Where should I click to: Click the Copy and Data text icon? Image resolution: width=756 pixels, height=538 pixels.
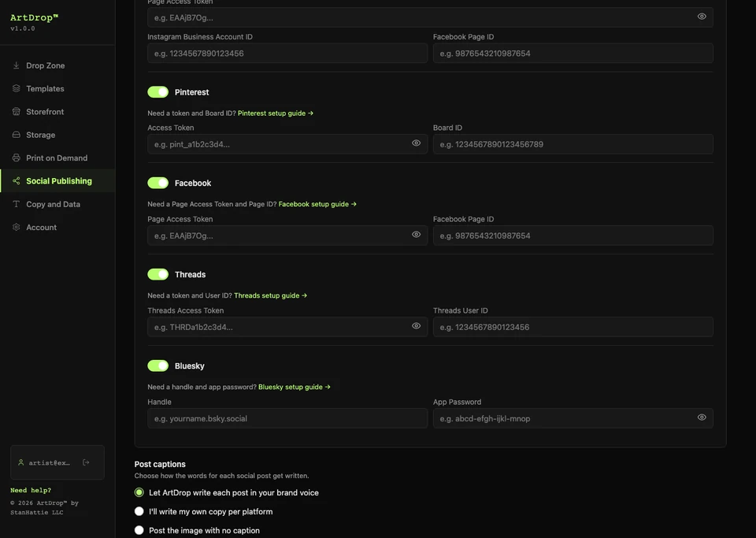tap(16, 204)
